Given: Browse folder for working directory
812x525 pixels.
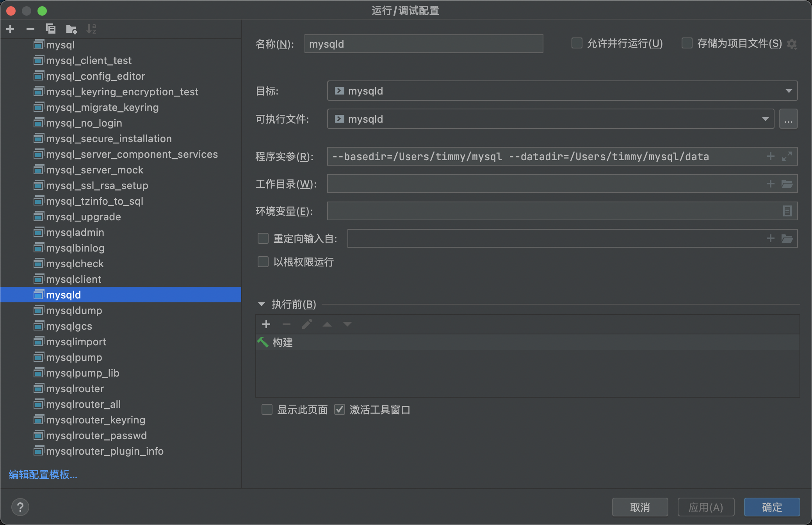Looking at the screenshot, I should (787, 184).
